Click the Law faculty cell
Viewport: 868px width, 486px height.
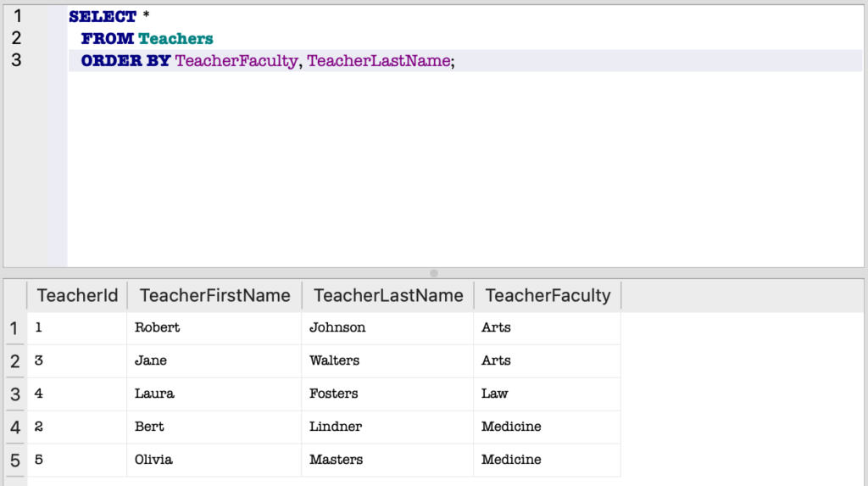pos(495,394)
